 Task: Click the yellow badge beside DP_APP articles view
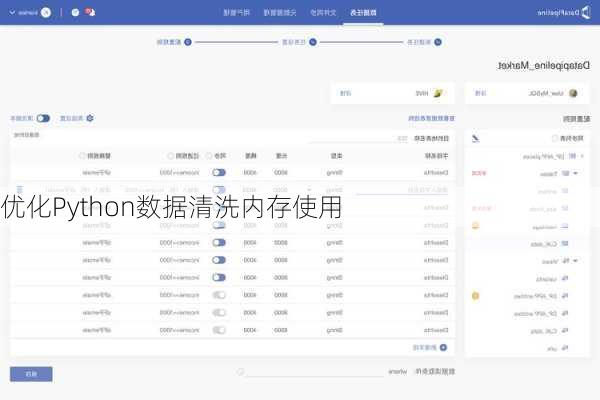tap(475, 296)
